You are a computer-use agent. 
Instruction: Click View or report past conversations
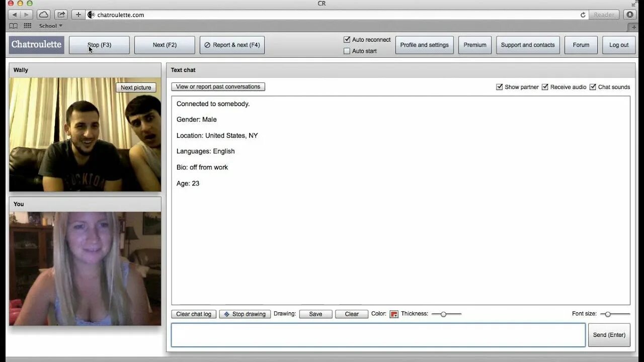click(x=218, y=86)
